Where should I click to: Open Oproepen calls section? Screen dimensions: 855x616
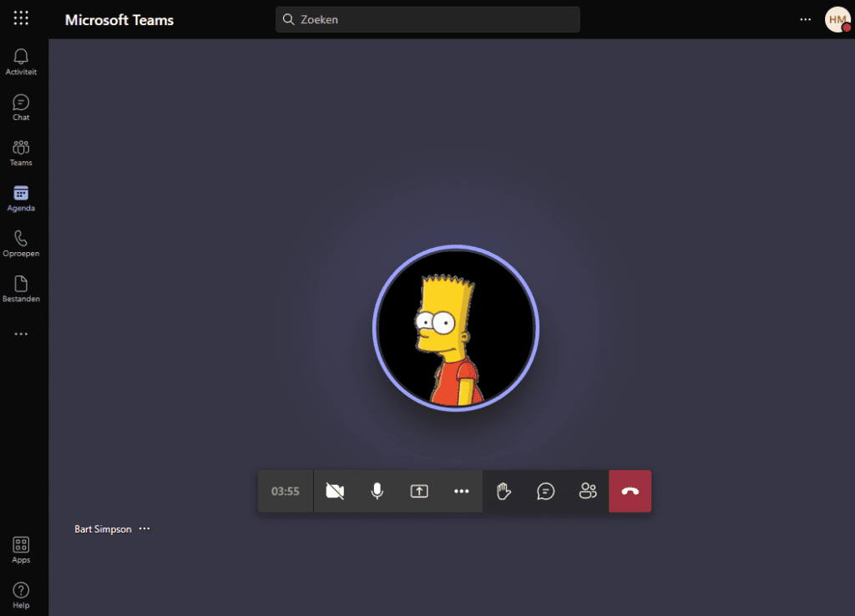21,244
